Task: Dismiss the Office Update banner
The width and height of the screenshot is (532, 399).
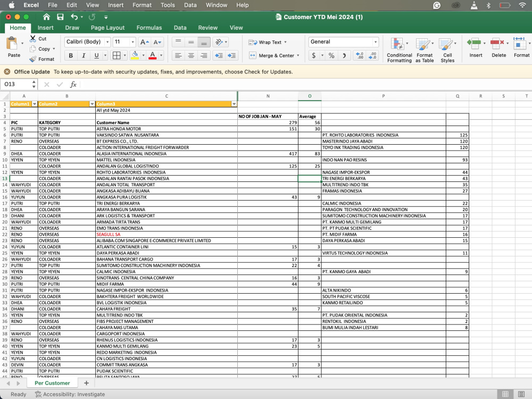Action: pyautogui.click(x=7, y=72)
